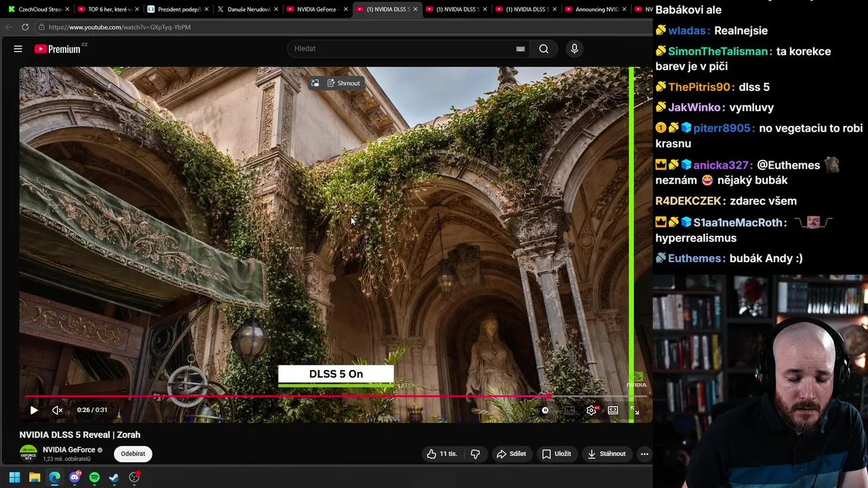
Task: Open the NVIDIA GeForce channel avatar
Action: pyautogui.click(x=28, y=453)
